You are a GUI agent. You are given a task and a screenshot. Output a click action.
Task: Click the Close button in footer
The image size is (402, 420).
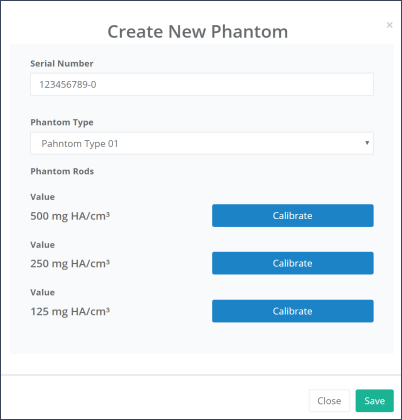coord(329,401)
